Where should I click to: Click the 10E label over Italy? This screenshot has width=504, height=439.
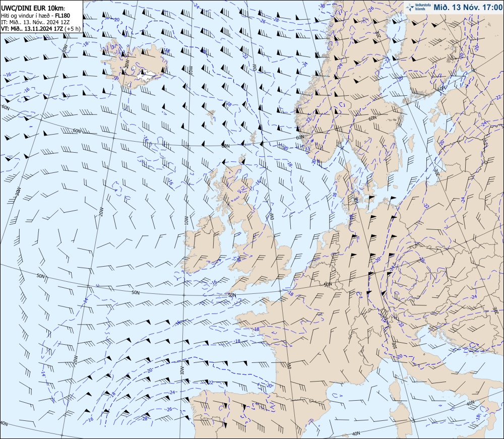click(x=395, y=345)
